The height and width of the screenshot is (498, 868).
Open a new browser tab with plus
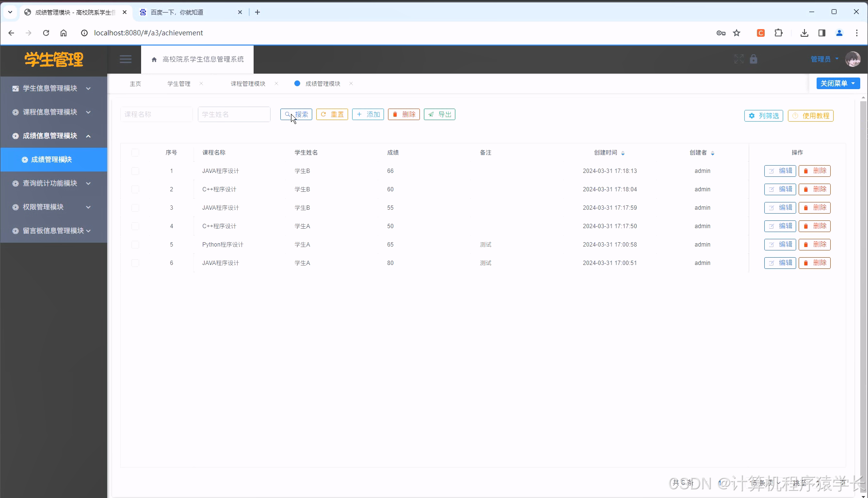coord(257,12)
